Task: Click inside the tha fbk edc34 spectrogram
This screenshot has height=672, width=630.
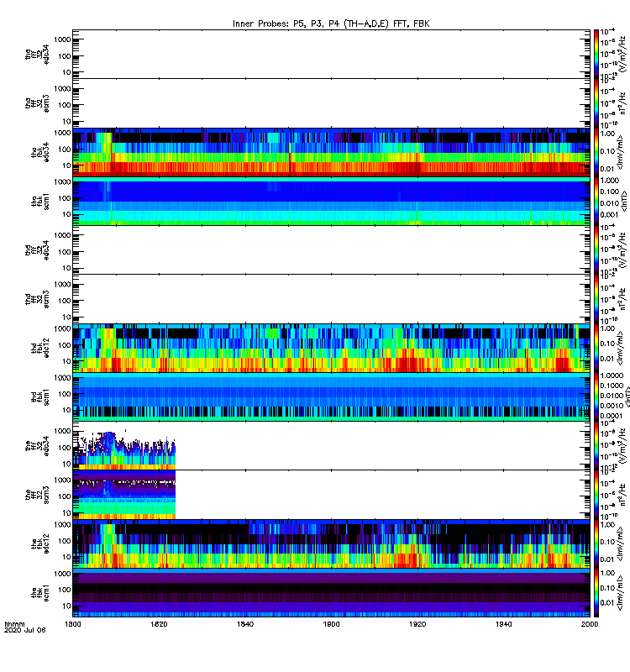Action: point(331,152)
